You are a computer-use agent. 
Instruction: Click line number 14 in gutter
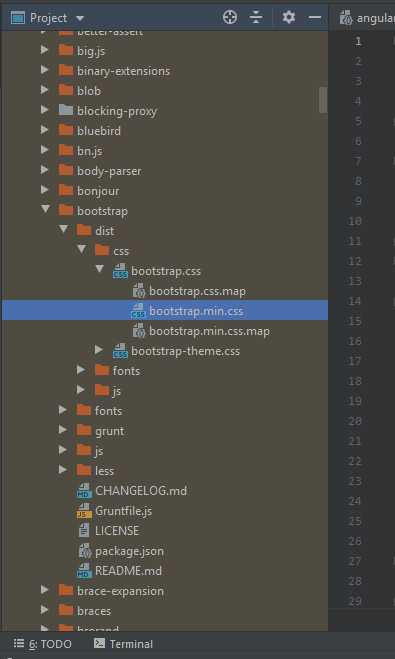click(355, 301)
